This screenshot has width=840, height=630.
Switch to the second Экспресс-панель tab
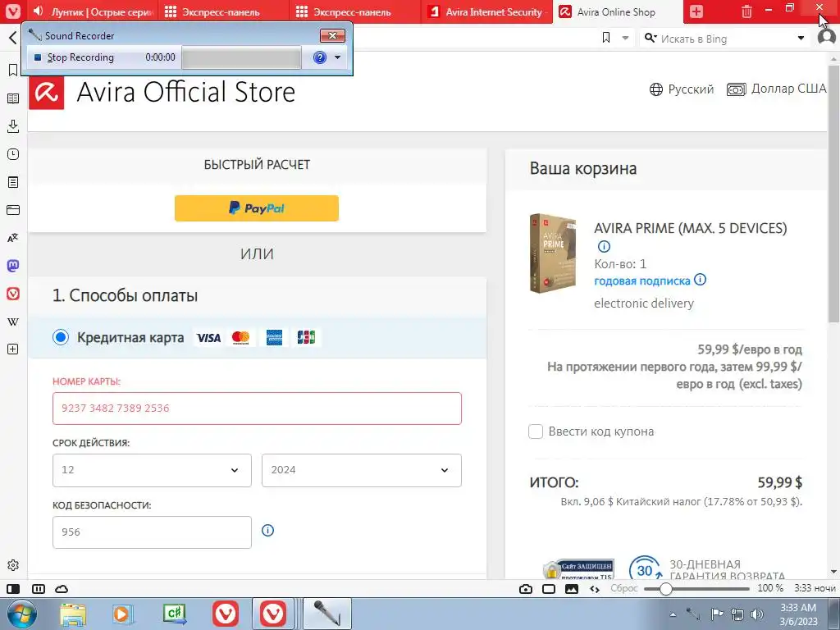point(354,11)
